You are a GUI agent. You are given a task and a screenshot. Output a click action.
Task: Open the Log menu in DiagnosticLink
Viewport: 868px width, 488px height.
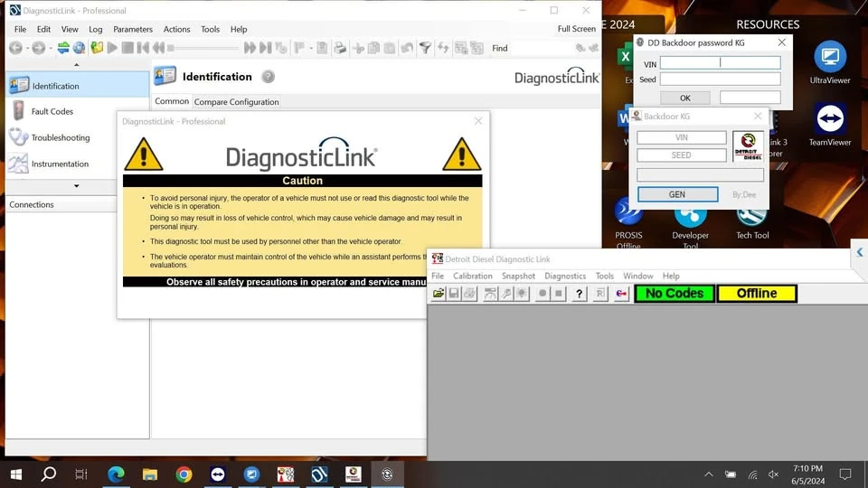point(96,29)
